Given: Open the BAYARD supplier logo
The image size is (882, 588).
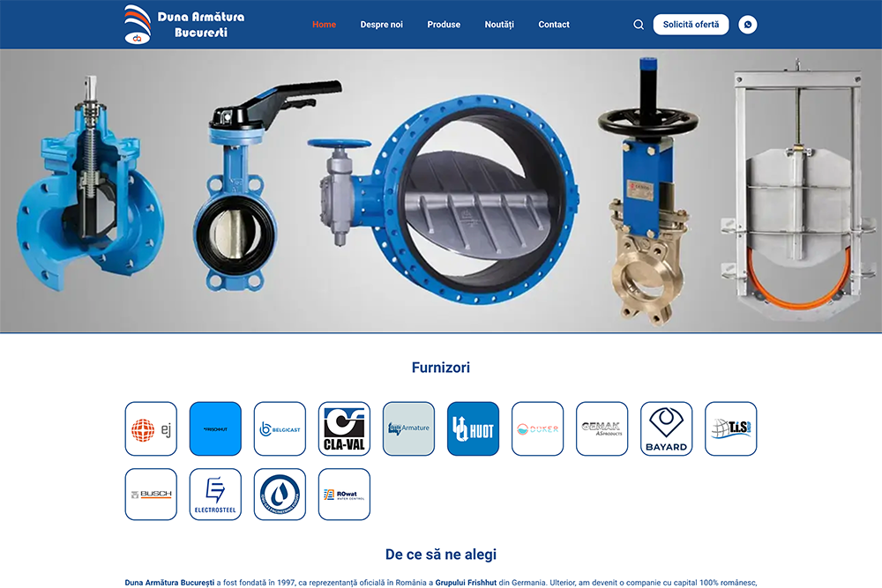Looking at the screenshot, I should point(666,428).
